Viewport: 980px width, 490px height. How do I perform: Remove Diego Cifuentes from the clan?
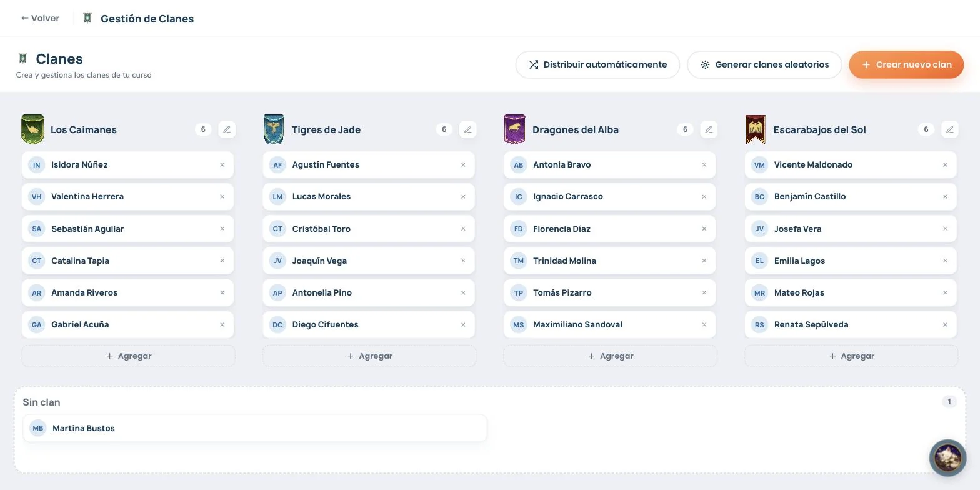[x=463, y=325]
